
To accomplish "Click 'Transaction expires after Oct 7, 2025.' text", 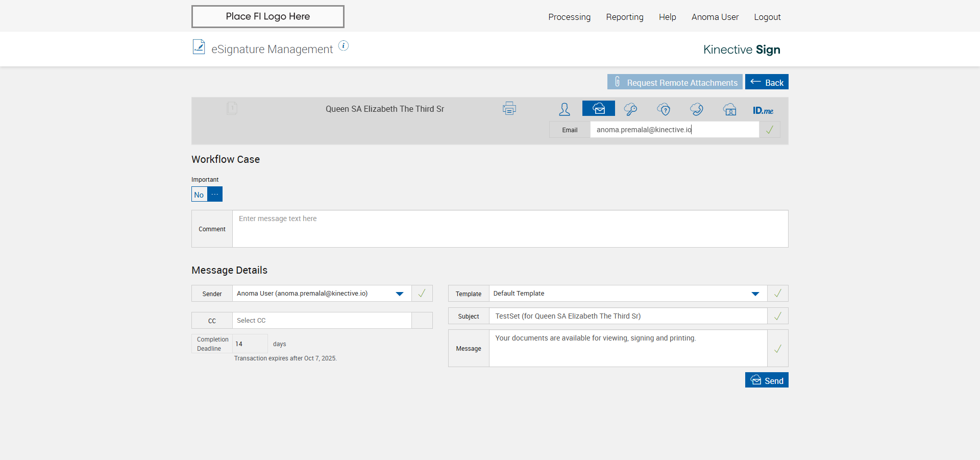I will (x=285, y=358).
